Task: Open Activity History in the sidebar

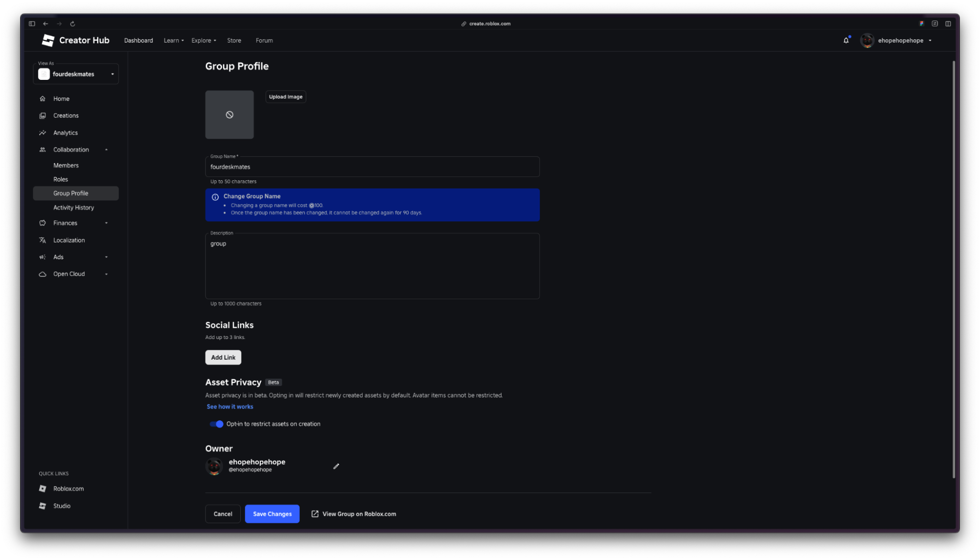Action: 76,208
